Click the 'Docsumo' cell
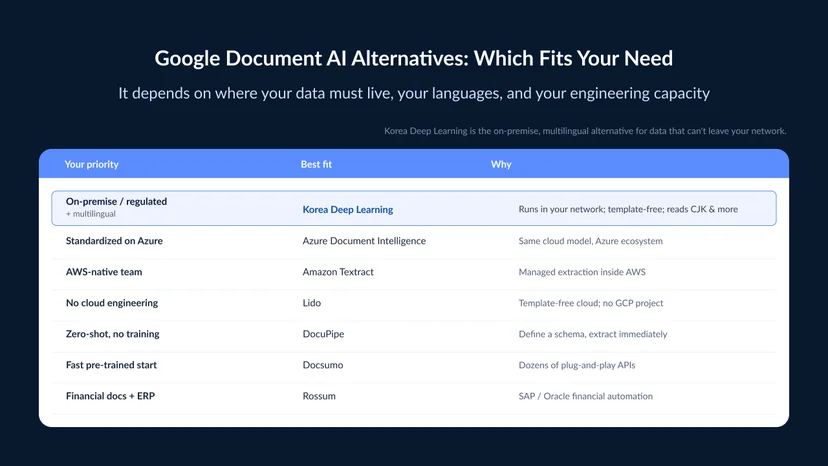The width and height of the screenshot is (828, 466). click(323, 365)
